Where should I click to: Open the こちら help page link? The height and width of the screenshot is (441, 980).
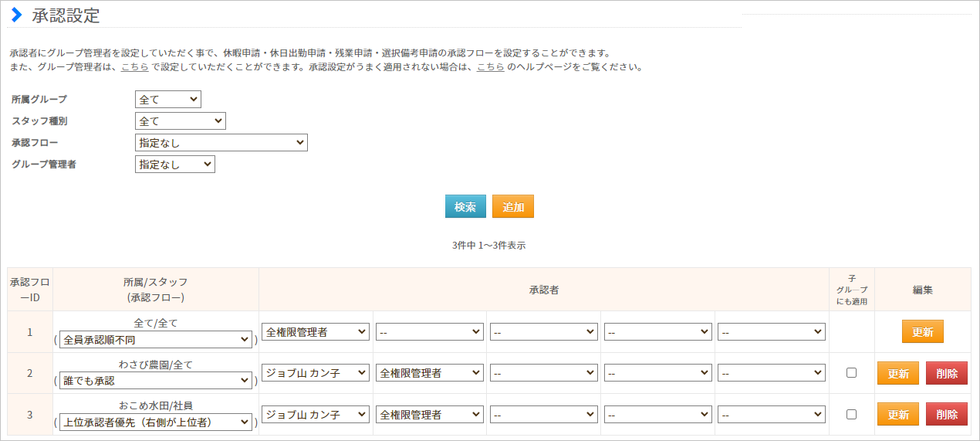490,67
